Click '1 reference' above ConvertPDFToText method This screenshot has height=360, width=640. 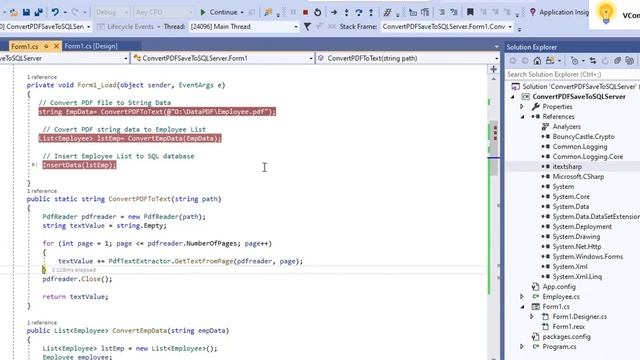(x=42, y=191)
